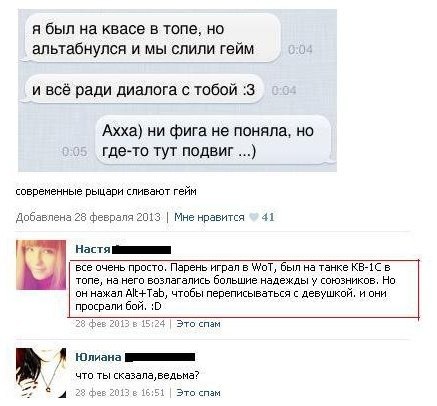
Task: Open Настя's profile avatar
Action: [41, 265]
